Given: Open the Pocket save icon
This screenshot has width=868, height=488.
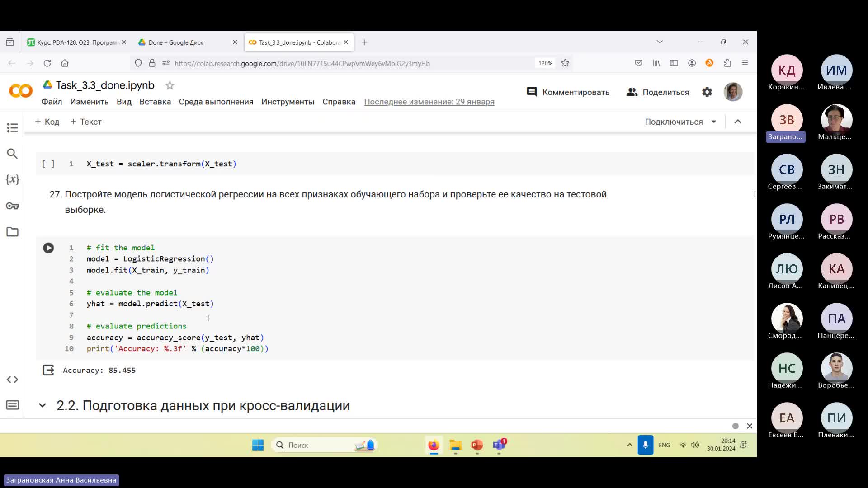Looking at the screenshot, I should (x=638, y=63).
